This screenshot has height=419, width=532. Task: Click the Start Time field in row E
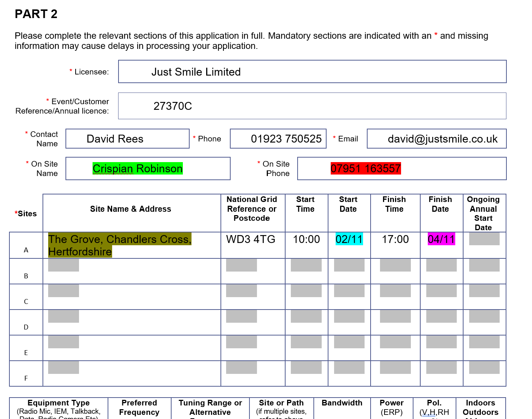306,342
